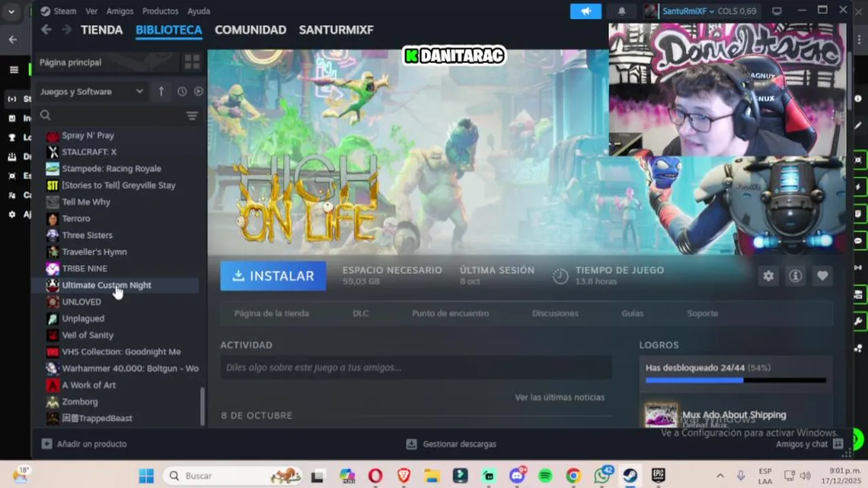Viewport: 868px width, 488px height.
Task: Add High on Life to favorites heart
Action: [823, 276]
